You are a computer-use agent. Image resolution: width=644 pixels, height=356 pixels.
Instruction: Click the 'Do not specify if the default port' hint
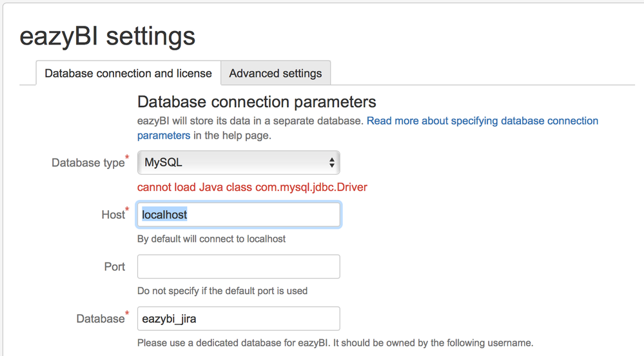click(x=222, y=291)
